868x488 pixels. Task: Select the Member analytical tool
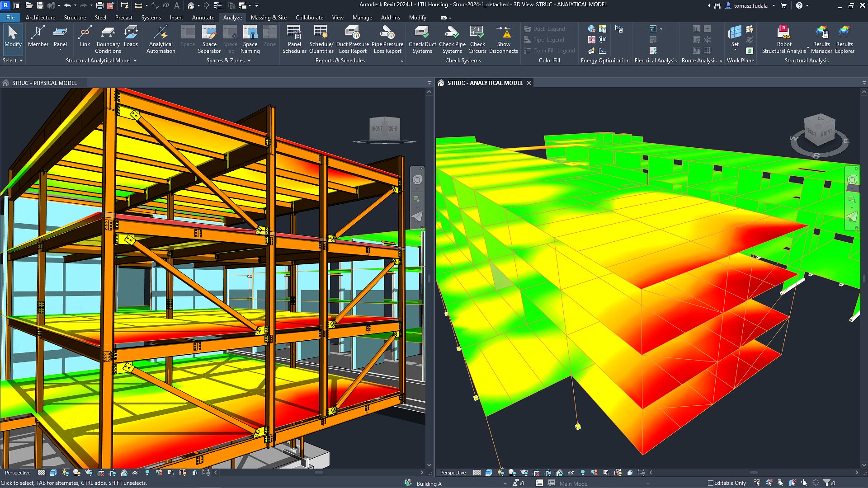tap(38, 37)
